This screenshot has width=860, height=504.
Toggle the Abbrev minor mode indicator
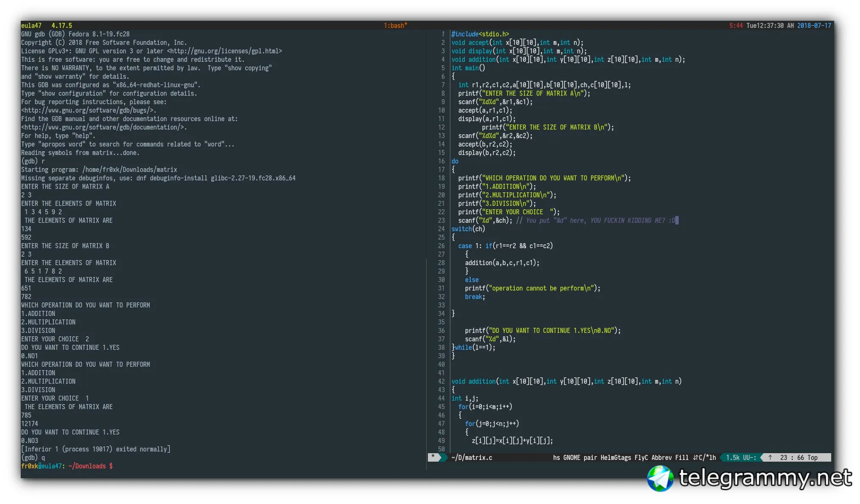[661, 457]
